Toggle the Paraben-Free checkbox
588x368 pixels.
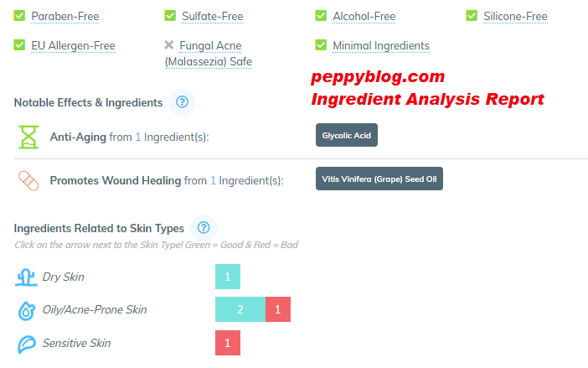pyautogui.click(x=20, y=16)
